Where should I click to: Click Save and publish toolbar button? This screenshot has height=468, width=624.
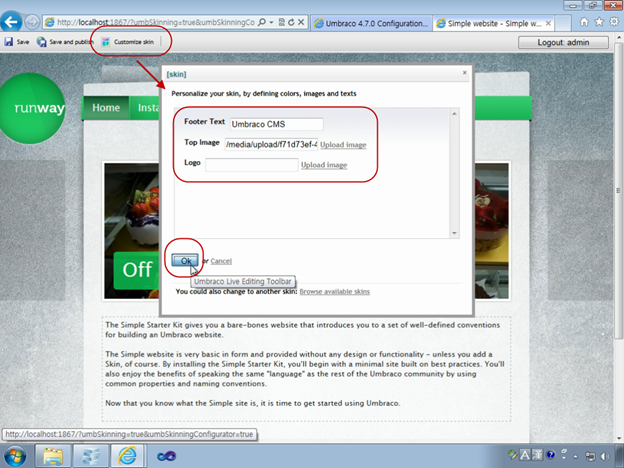(x=65, y=42)
